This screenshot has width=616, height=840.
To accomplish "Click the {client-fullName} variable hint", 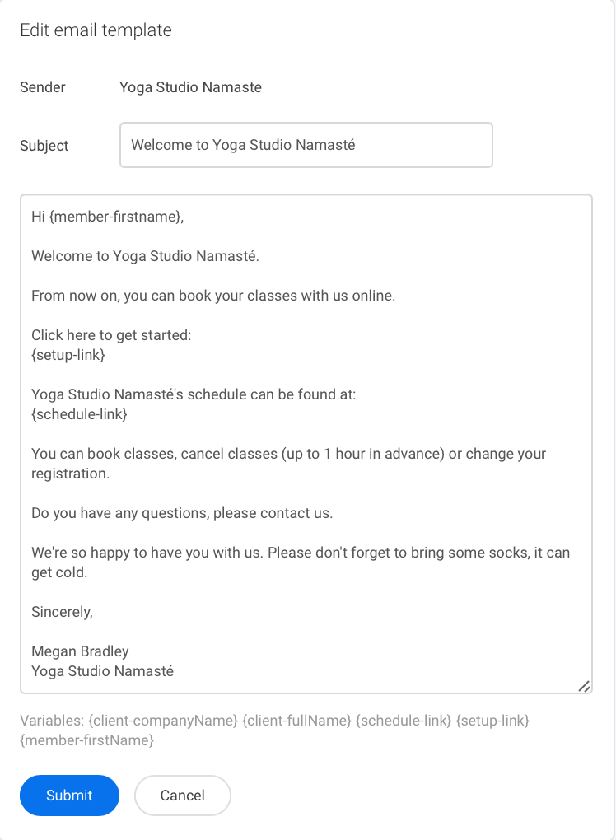I will point(296,721).
